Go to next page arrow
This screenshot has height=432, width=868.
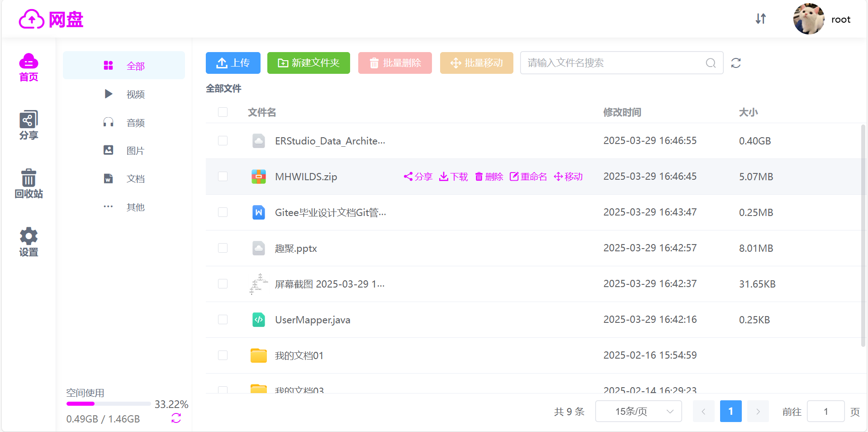pos(758,411)
